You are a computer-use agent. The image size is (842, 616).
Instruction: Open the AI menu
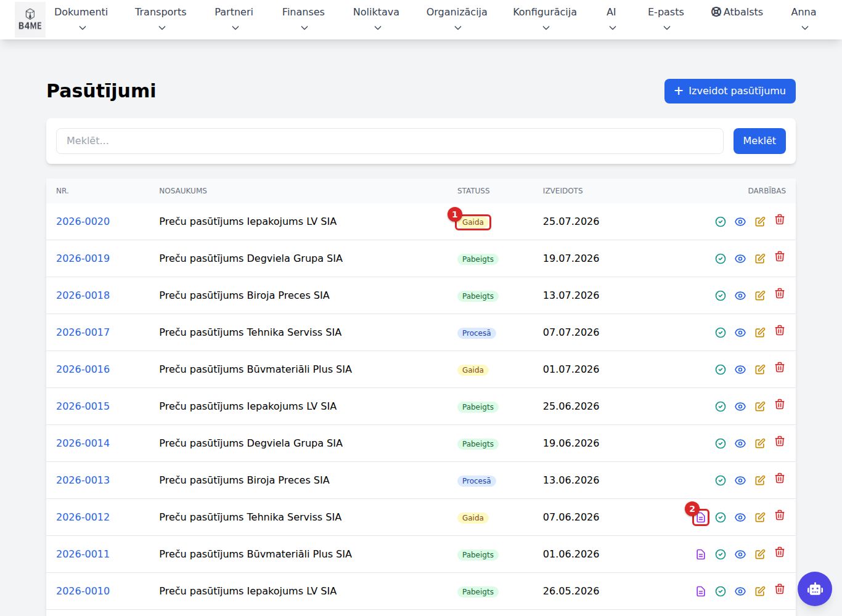[611, 19]
